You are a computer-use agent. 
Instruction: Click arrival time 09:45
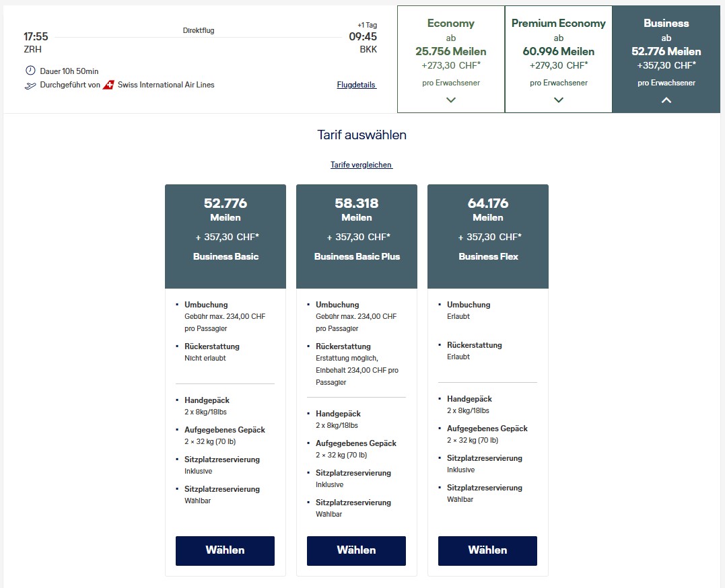tap(363, 36)
